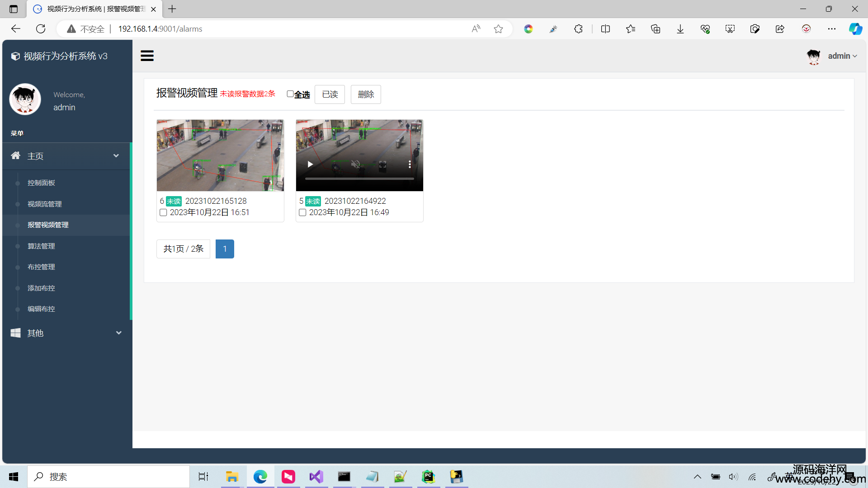Open browser extensions puzzle icon
Image resolution: width=868 pixels, height=488 pixels.
click(x=578, y=29)
